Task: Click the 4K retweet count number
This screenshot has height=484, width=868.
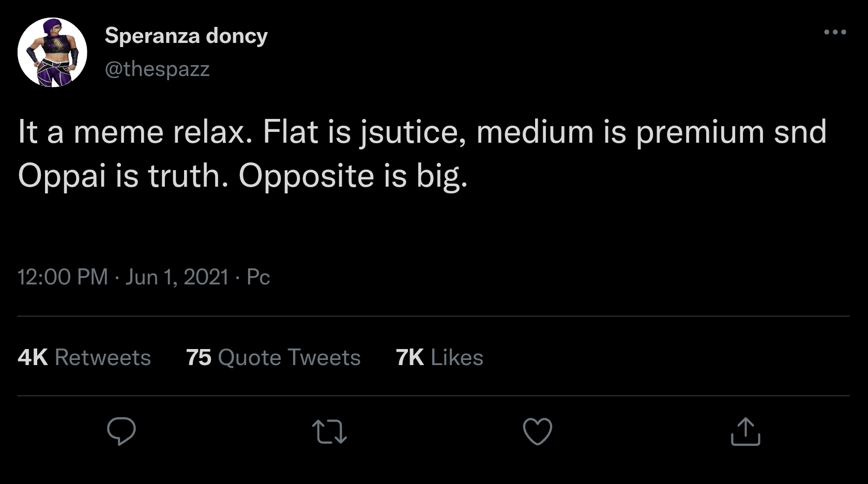Action: coord(33,357)
